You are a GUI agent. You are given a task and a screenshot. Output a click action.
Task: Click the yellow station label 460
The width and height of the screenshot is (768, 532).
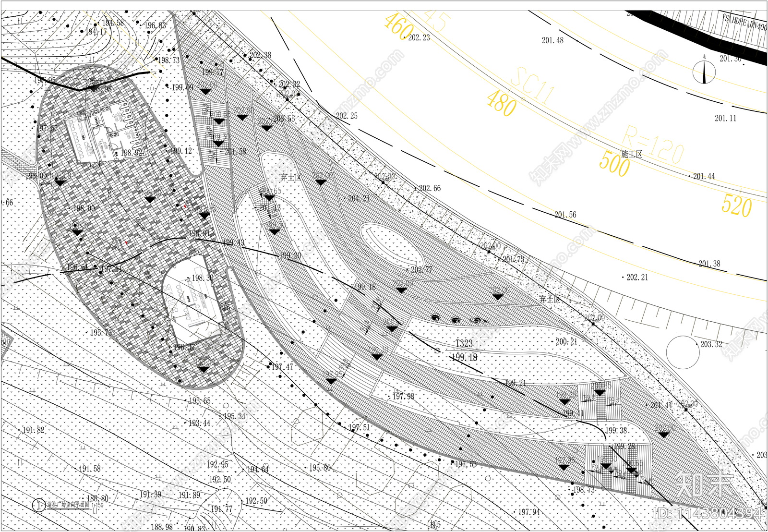[x=399, y=26]
